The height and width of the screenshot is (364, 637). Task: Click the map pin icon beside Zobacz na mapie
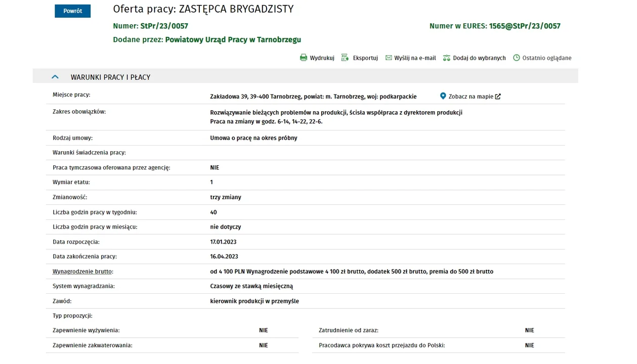443,96
